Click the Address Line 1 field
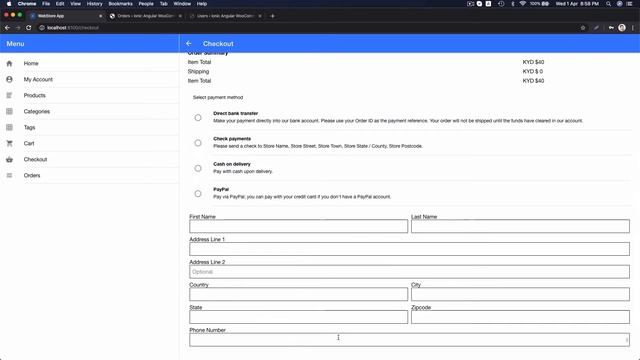This screenshot has width=640, height=360. [409, 249]
